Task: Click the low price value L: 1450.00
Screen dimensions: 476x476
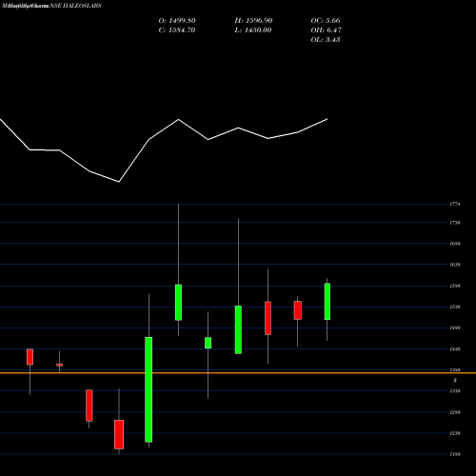Action: click(x=252, y=30)
